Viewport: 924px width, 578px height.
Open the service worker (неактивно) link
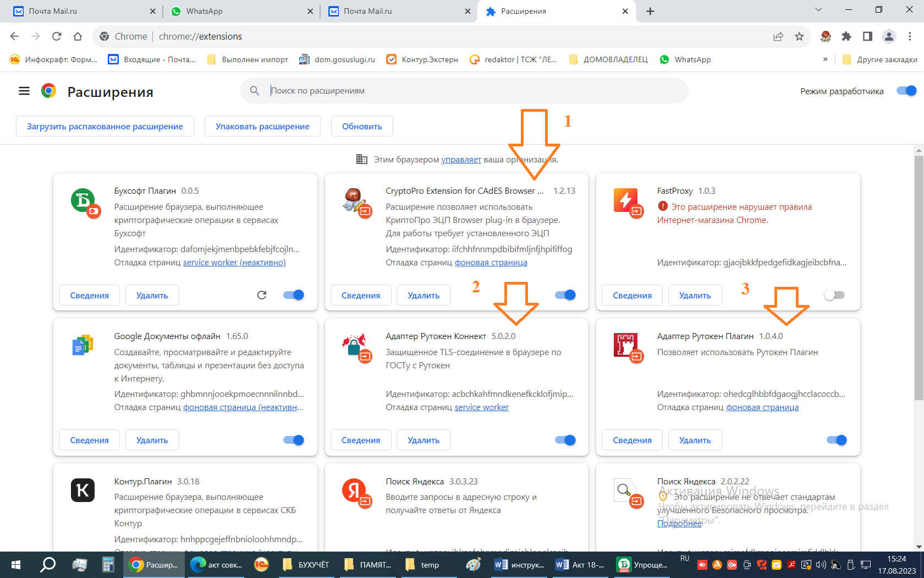[234, 263]
